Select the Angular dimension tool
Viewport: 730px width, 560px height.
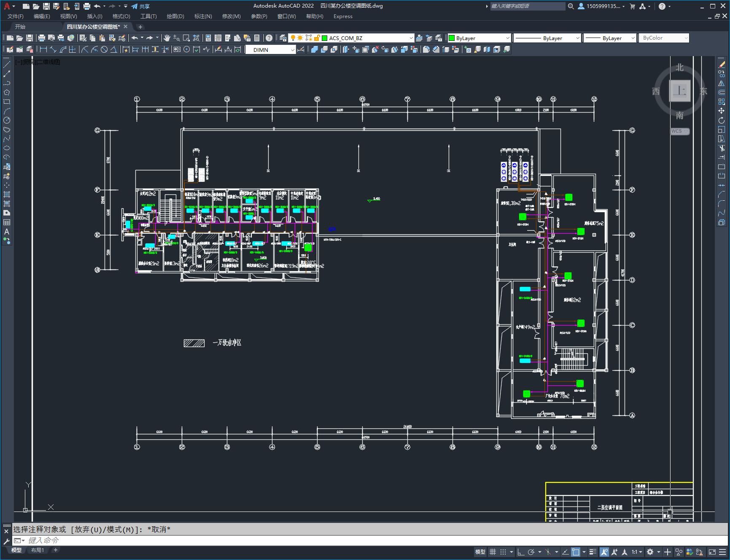click(113, 49)
